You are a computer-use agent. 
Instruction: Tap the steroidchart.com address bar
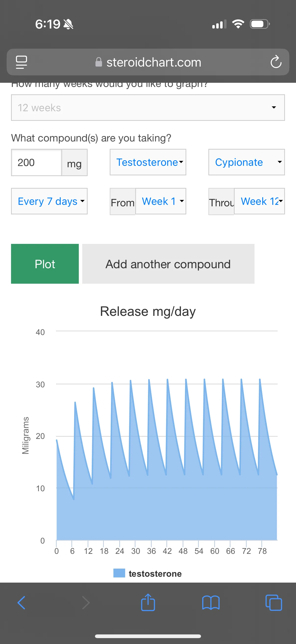click(x=153, y=62)
